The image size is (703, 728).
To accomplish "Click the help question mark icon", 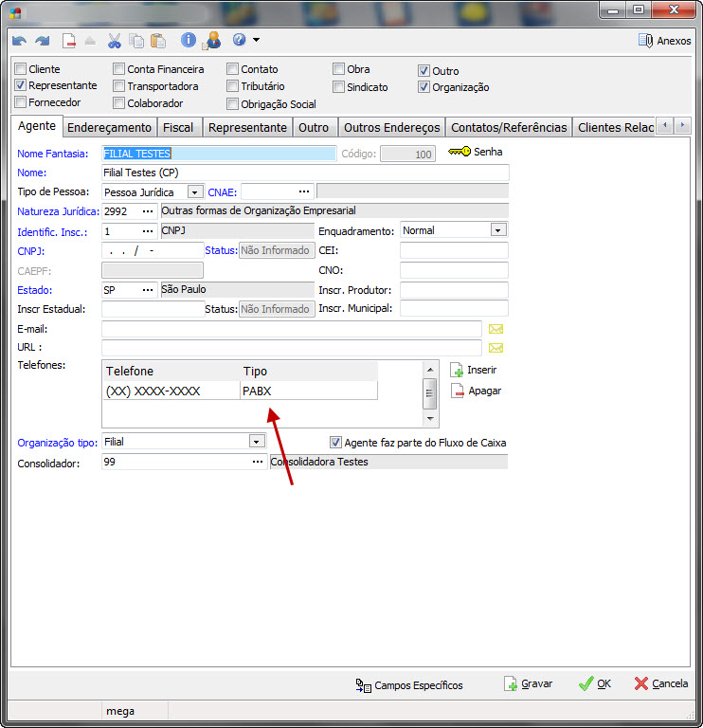I will 239,41.
